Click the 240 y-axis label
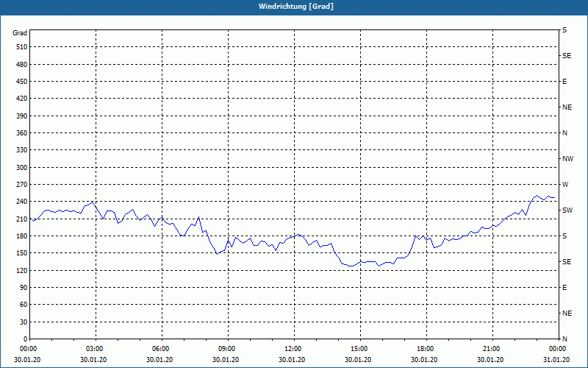The width and height of the screenshot is (588, 368). (x=22, y=202)
